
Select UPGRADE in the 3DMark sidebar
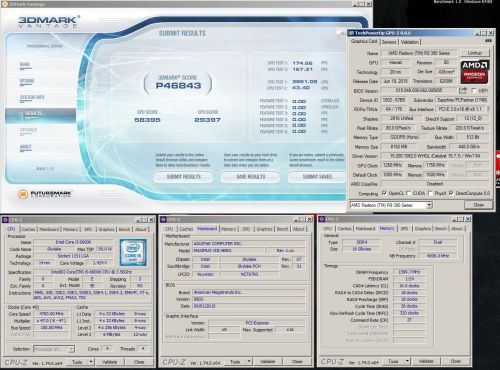pyautogui.click(x=28, y=130)
